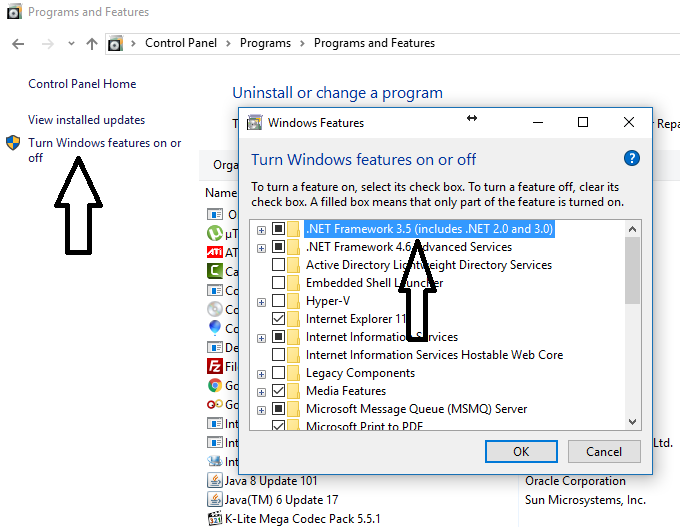
Task: Click the Cancel button
Action: (604, 452)
